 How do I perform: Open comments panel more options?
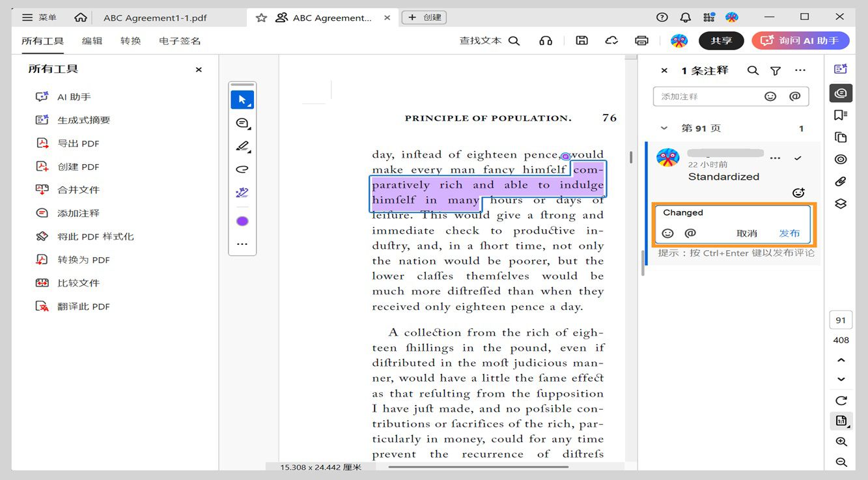(x=800, y=70)
